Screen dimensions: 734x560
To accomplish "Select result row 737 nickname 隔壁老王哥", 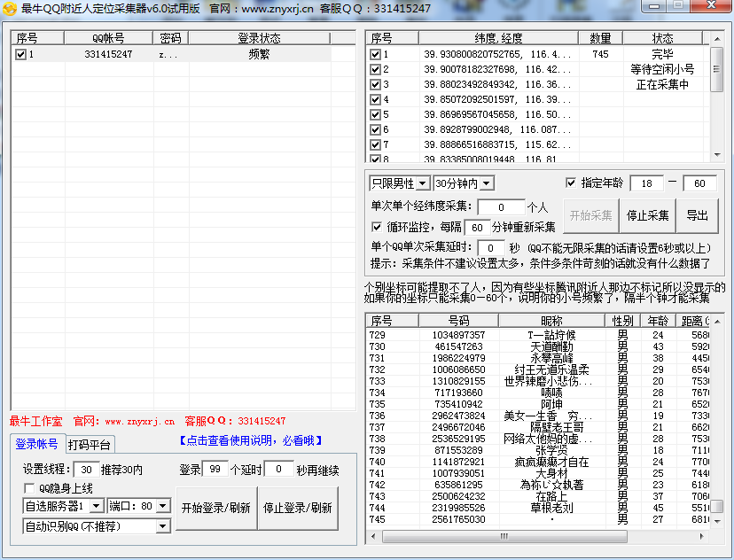I will point(557,427).
